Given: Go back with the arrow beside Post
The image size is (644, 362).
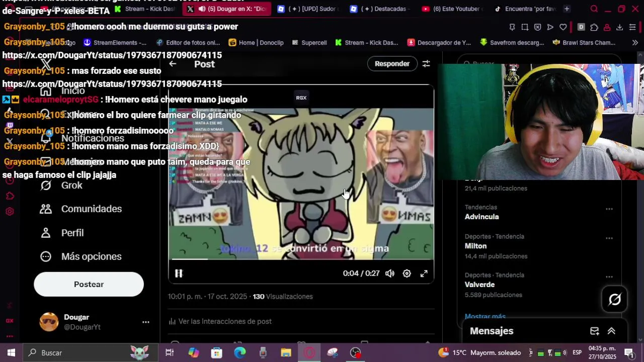Looking at the screenshot, I should (173, 64).
